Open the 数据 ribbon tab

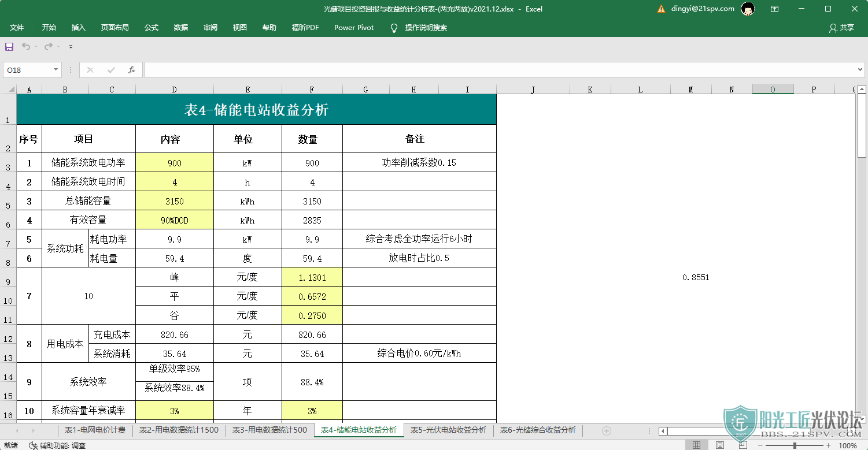pos(181,27)
